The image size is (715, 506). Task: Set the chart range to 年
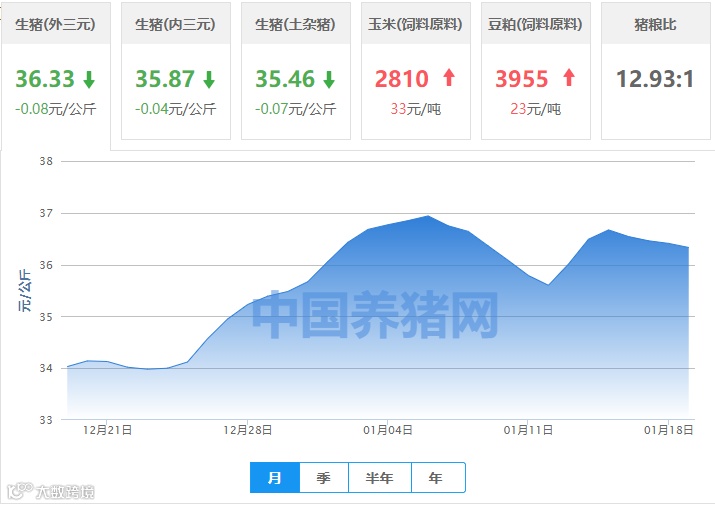tap(438, 477)
